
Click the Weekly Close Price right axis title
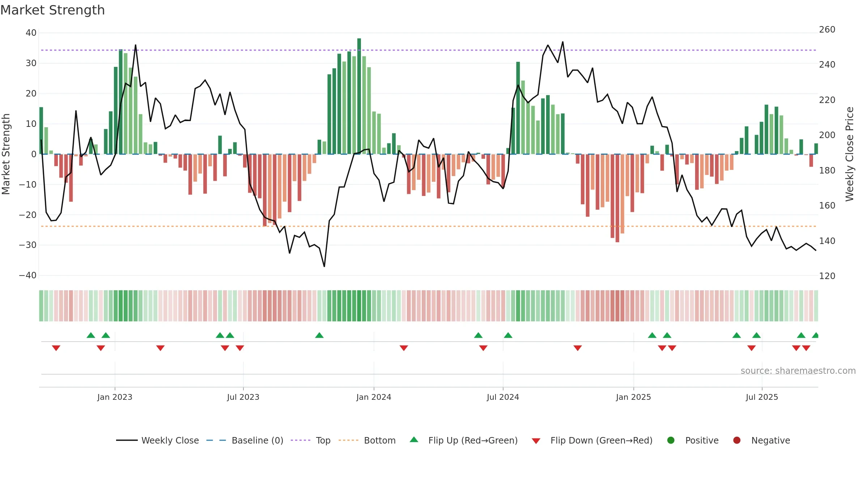pyautogui.click(x=850, y=154)
